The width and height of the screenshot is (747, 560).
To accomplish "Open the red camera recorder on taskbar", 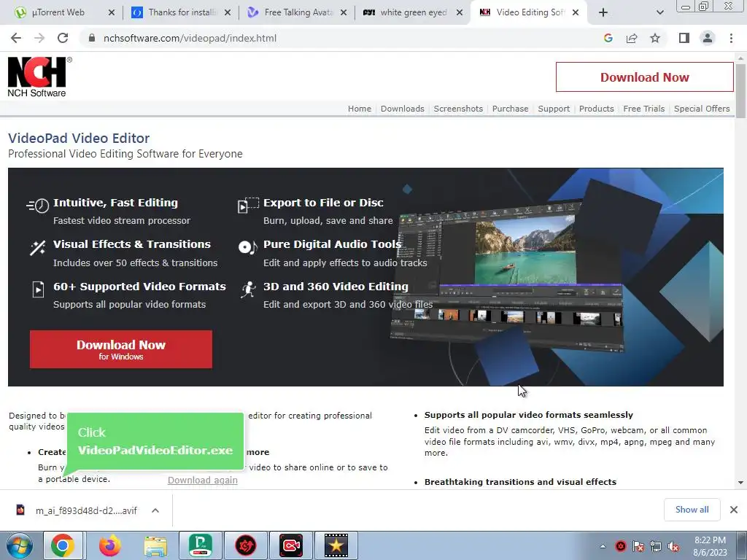I will click(x=291, y=545).
